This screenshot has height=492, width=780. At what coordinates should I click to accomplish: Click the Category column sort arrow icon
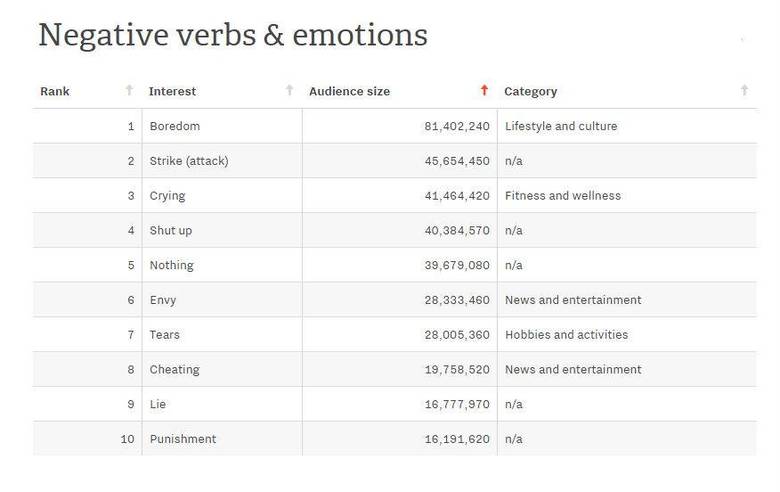coord(744,91)
